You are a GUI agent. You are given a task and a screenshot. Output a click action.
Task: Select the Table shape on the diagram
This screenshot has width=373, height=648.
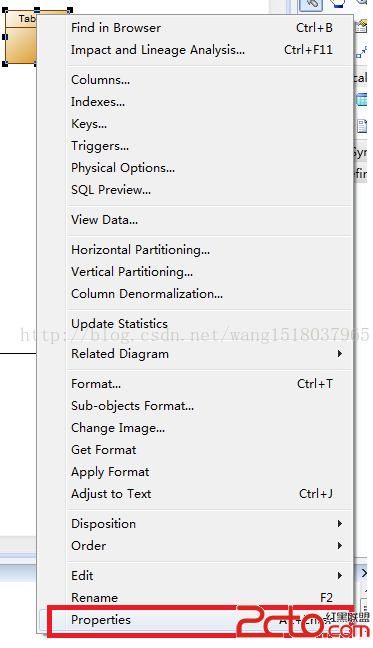[21, 37]
